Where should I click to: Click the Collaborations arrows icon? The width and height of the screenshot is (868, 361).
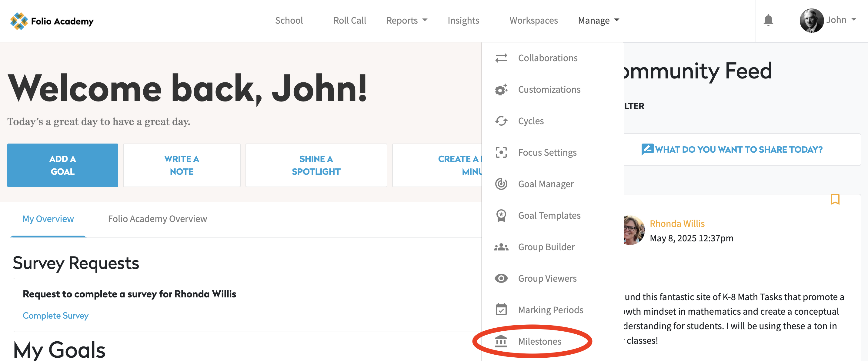pos(501,58)
